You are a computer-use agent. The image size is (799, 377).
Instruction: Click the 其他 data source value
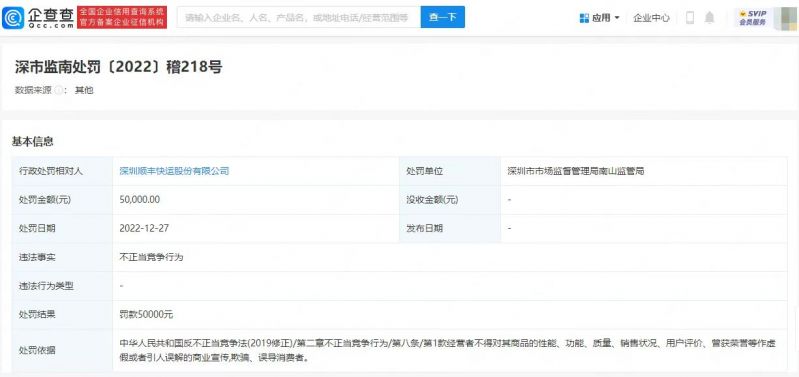click(x=84, y=91)
